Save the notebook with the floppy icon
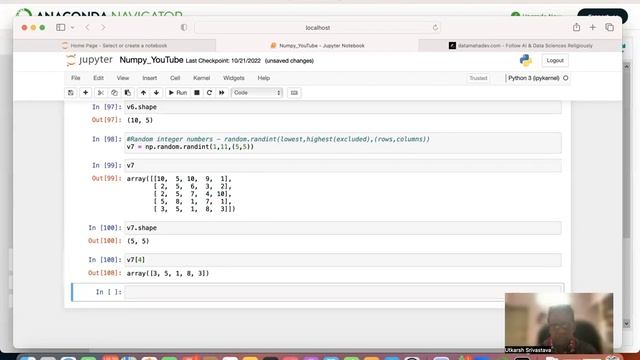Image resolution: width=640 pixels, height=360 pixels. [71, 93]
